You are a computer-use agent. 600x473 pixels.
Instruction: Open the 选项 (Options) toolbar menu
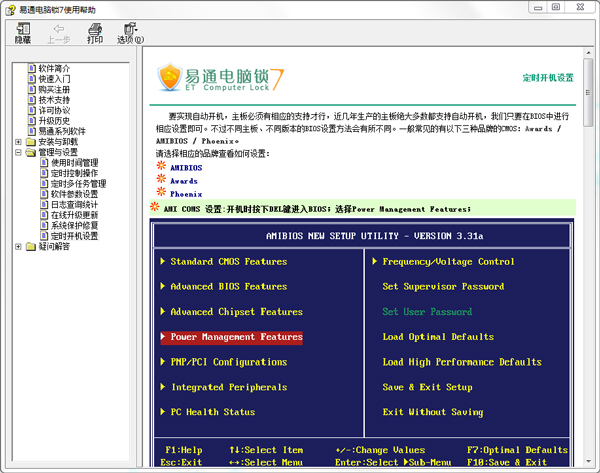pos(130,33)
